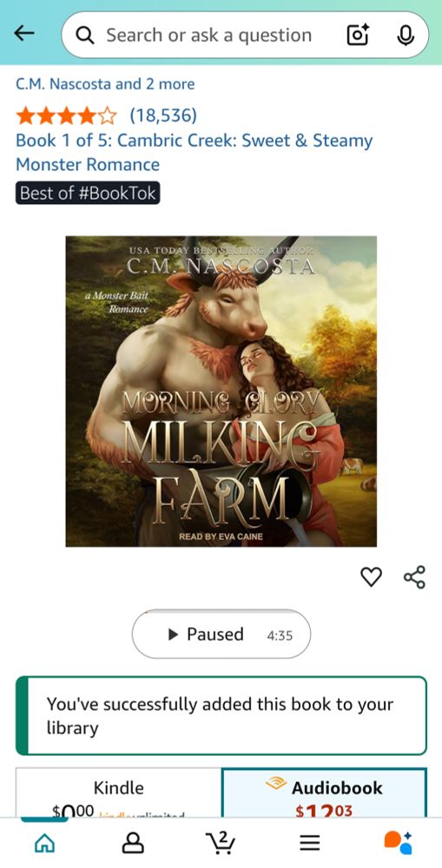Open the shopping cart icon

pos(221,843)
